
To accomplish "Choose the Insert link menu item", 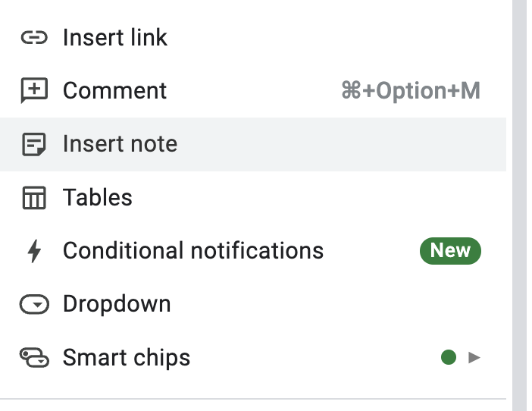I will (115, 38).
